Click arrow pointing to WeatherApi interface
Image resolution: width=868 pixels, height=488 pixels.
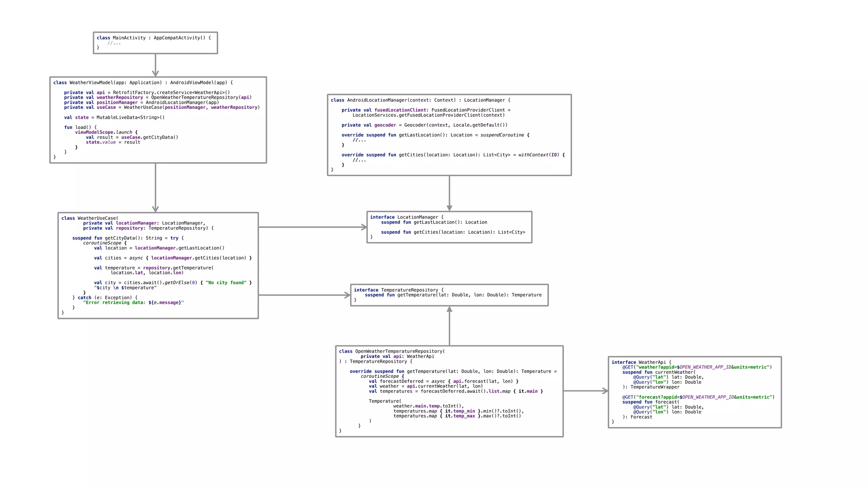(x=585, y=391)
